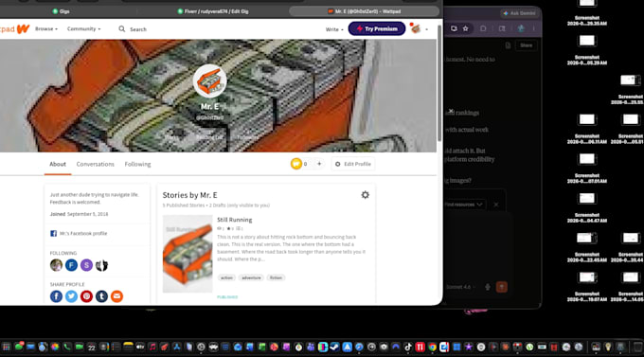Open the user avatar account dropdown
The image size is (644, 357).
pyautogui.click(x=419, y=28)
